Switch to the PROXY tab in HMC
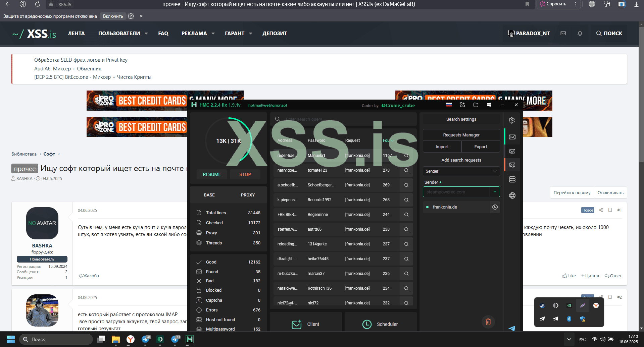 point(247,195)
